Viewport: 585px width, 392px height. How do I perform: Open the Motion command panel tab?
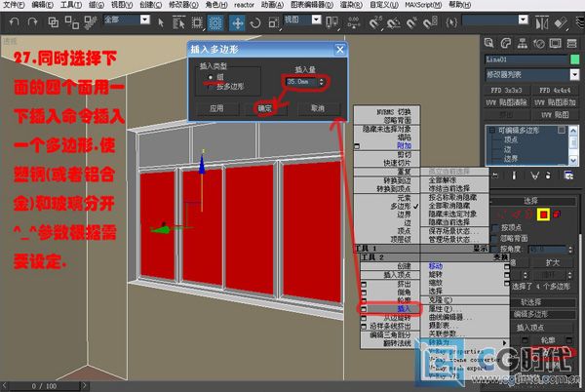click(539, 44)
